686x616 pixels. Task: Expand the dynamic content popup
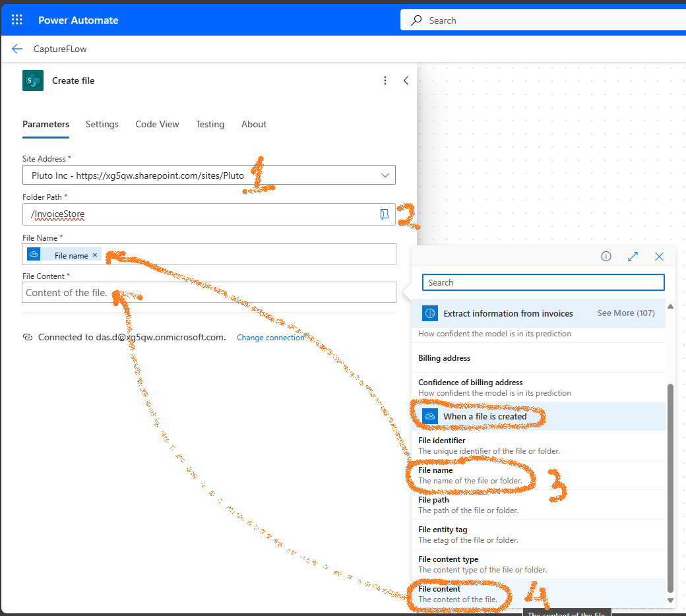click(x=633, y=257)
